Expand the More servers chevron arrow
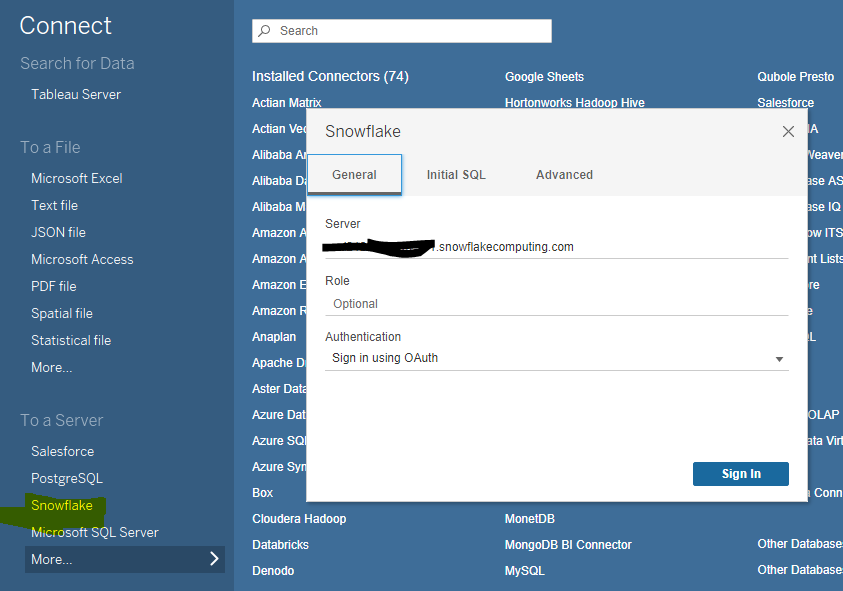 pyautogui.click(x=214, y=559)
